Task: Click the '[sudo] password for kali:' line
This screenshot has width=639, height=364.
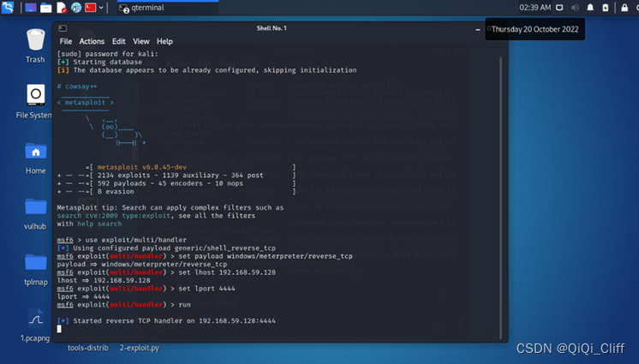Action: 108,54
